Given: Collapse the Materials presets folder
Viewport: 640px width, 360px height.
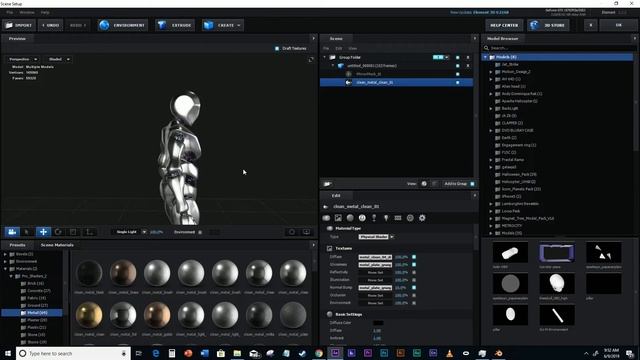Looking at the screenshot, I should tap(5, 269).
